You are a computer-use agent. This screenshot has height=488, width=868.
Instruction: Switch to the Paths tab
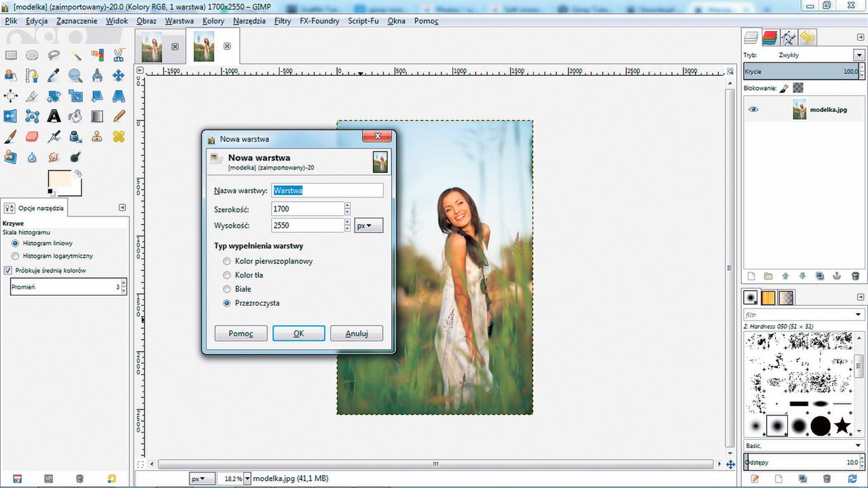click(x=788, y=37)
